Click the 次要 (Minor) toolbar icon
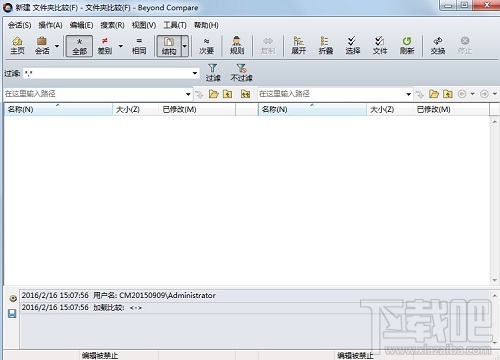The height and width of the screenshot is (360, 500). [206, 46]
